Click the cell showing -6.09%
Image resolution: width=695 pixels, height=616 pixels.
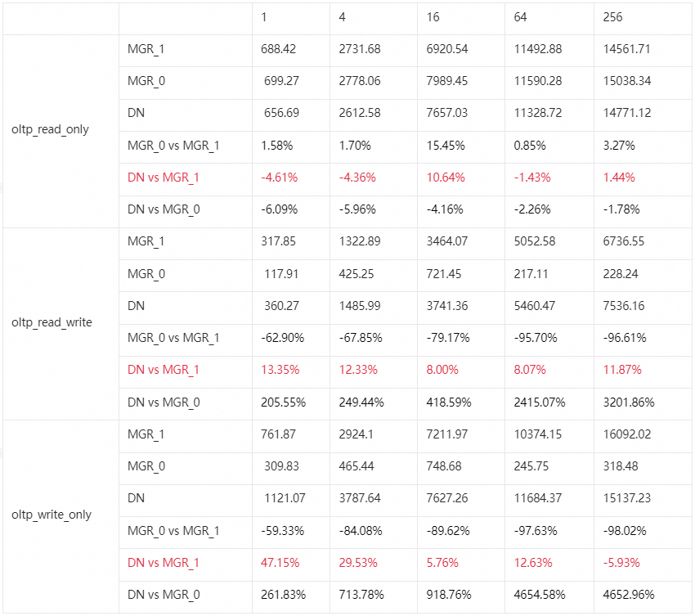pos(279,209)
